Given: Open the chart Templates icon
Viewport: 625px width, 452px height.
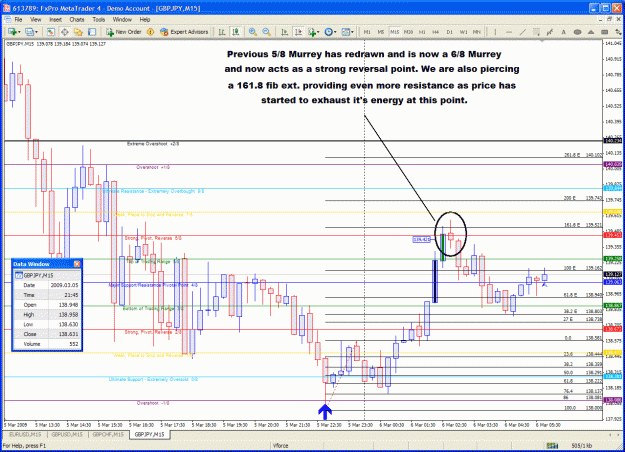Looking at the screenshot, I should (346, 32).
